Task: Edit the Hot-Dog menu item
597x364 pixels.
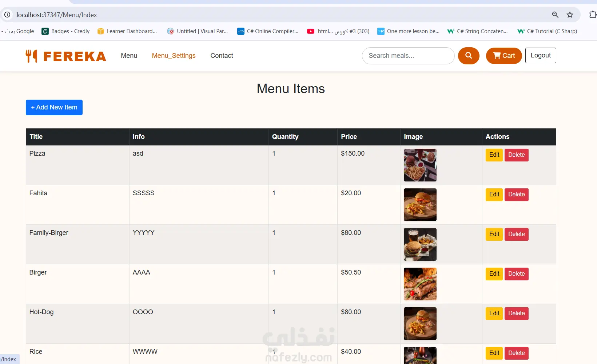Action: [x=494, y=313]
